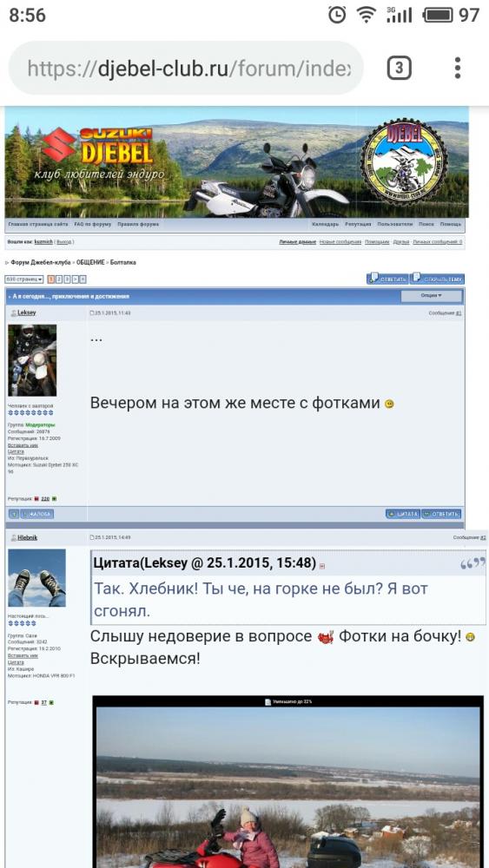Expand the 630 страниц pages dropdown

pos(24,279)
